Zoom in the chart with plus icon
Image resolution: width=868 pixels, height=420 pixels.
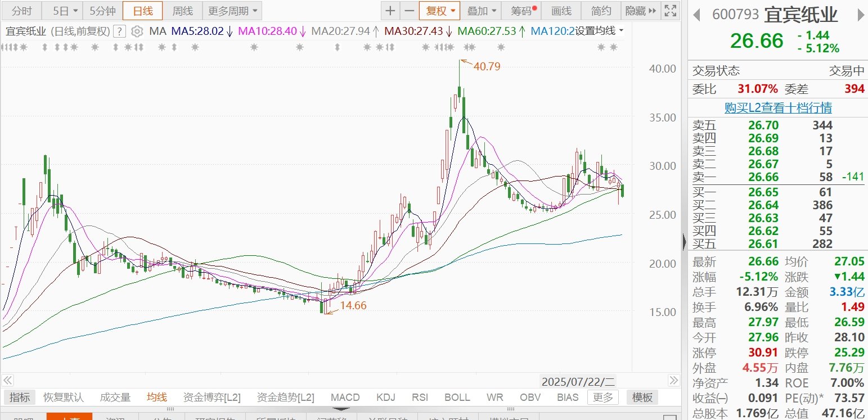coord(390,11)
